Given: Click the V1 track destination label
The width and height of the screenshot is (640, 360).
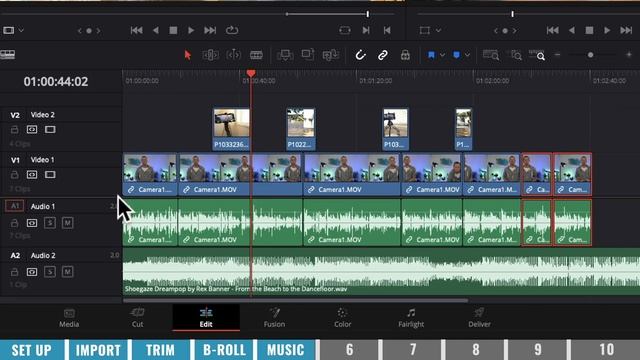Looking at the screenshot, I should point(15,160).
